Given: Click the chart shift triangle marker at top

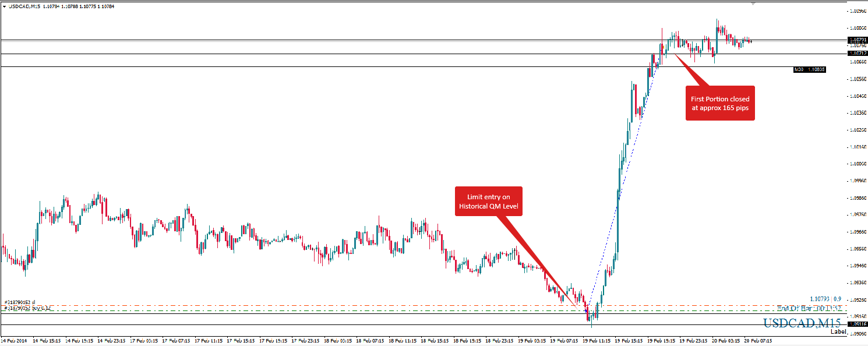Looking at the screenshot, I should (753, 3).
